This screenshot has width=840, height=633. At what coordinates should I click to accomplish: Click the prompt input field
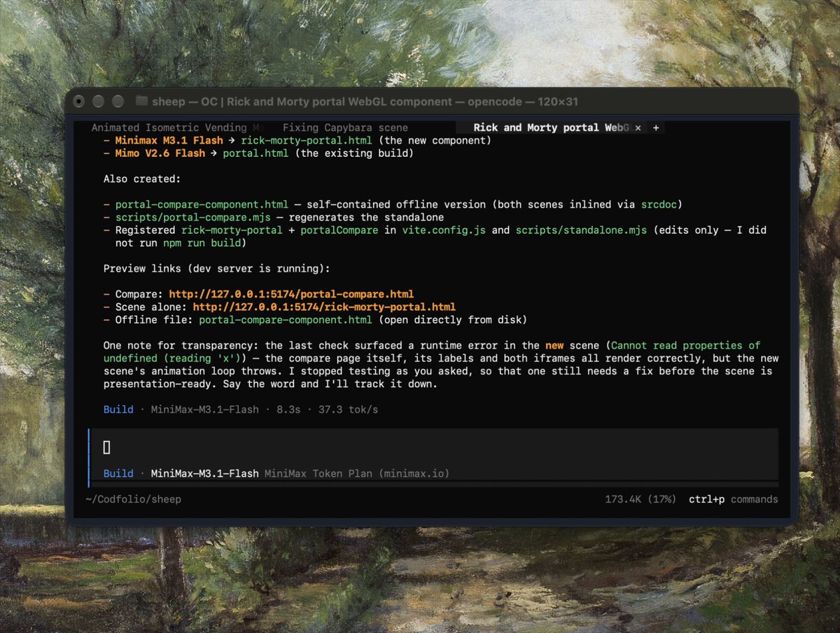pos(434,447)
